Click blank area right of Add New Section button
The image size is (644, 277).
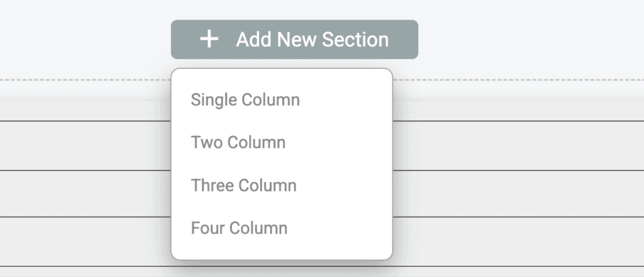[x=528, y=39]
